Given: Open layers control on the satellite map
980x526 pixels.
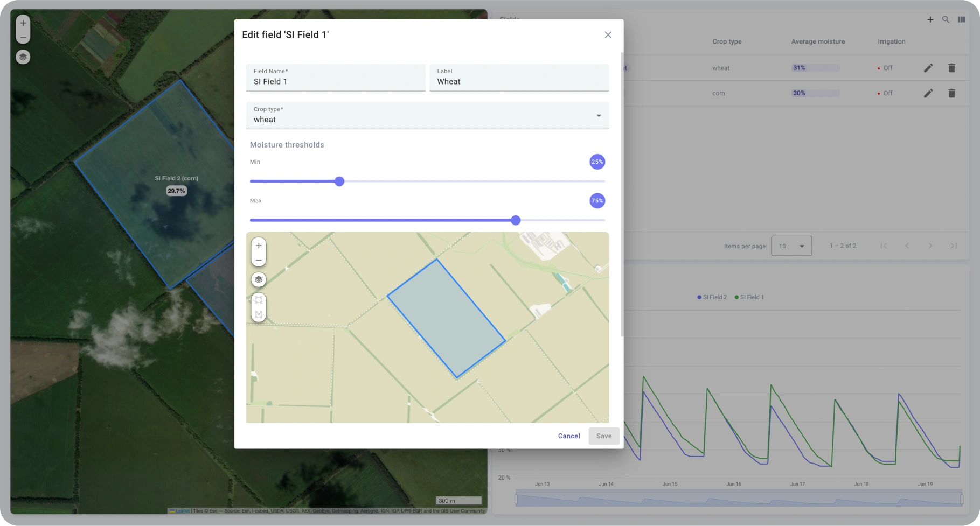Looking at the screenshot, I should point(23,57).
